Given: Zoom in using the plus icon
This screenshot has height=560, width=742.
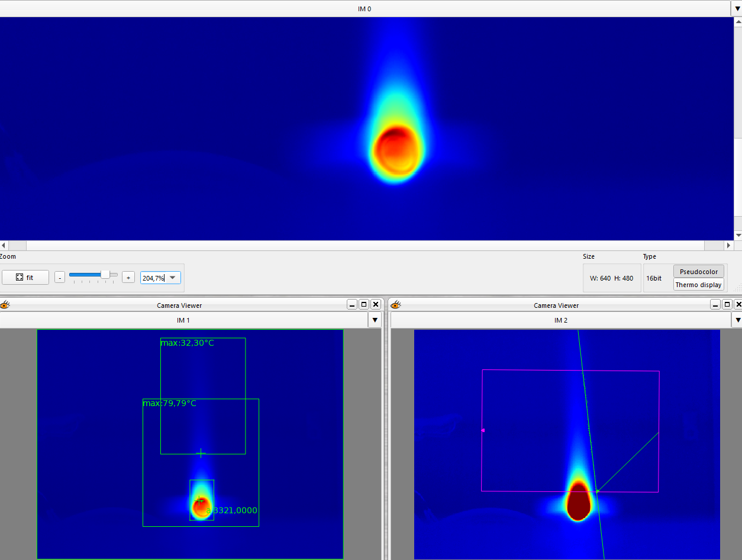Looking at the screenshot, I should [x=128, y=277].
